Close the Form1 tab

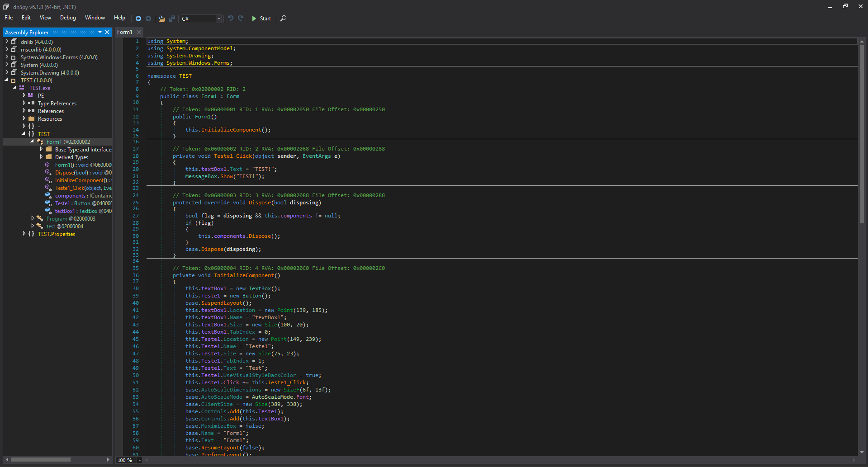click(x=139, y=32)
